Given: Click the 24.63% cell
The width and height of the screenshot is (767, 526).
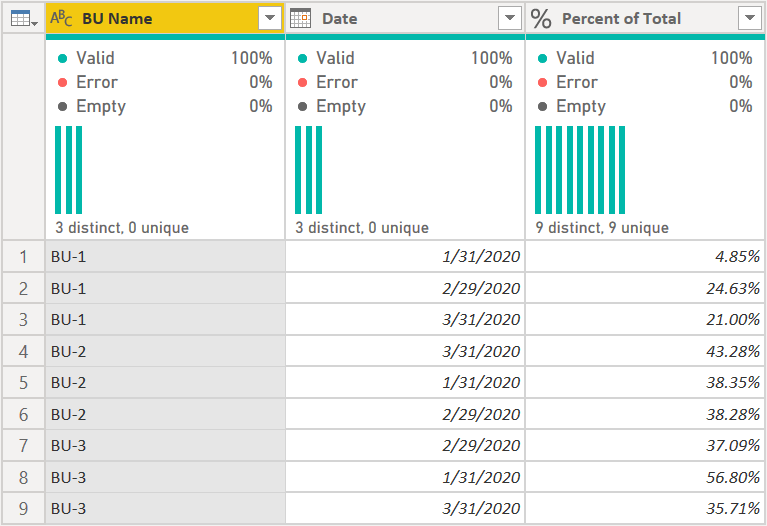Looking at the screenshot, I should 645,288.
